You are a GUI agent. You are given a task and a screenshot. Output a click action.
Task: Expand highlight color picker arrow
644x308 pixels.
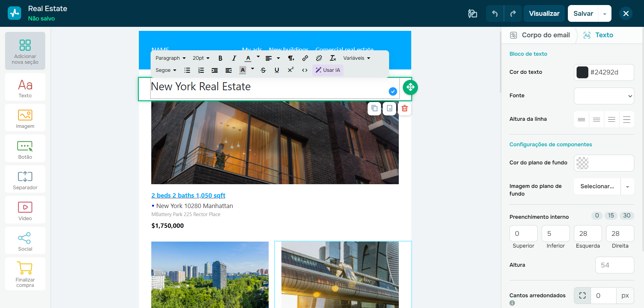click(253, 69)
